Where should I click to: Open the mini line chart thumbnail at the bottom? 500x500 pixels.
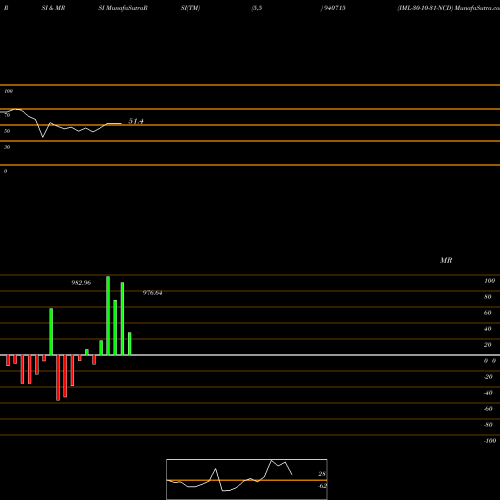tap(247, 479)
